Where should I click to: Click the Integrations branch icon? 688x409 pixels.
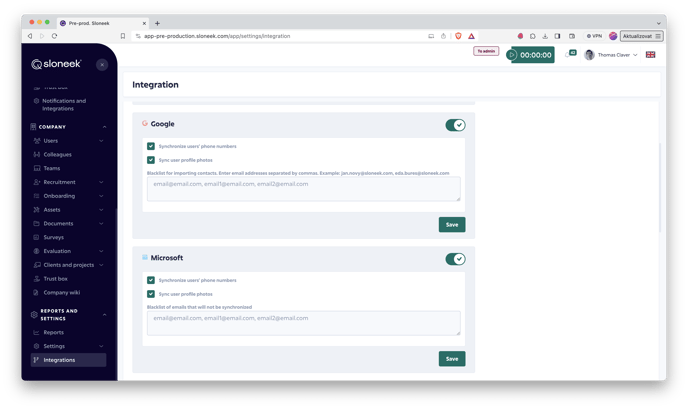37,360
